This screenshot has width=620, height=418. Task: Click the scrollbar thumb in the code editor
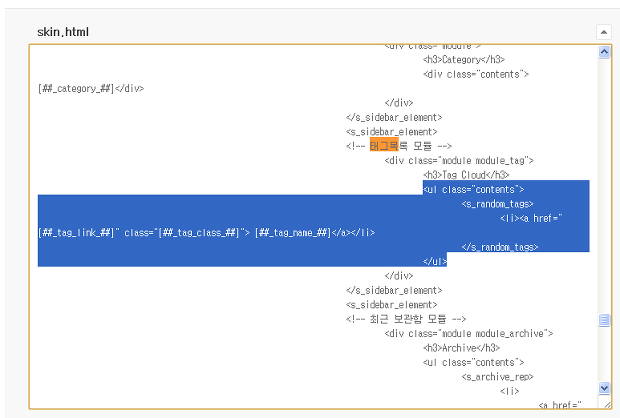click(x=604, y=320)
